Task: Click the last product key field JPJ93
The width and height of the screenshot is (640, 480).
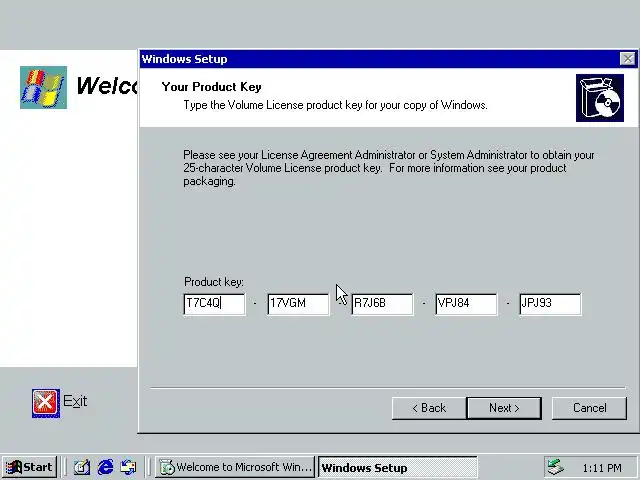Action: [550, 304]
